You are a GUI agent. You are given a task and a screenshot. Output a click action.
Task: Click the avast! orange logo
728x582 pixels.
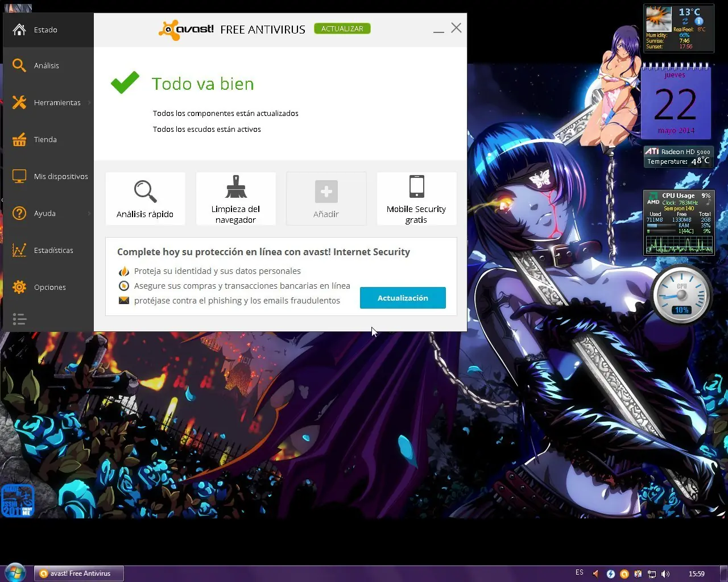(168, 30)
